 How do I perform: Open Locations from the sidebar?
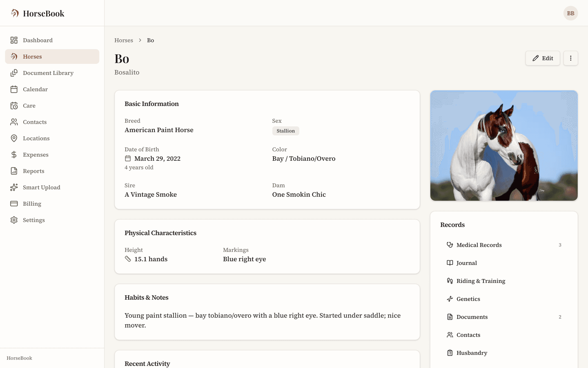pos(52,138)
